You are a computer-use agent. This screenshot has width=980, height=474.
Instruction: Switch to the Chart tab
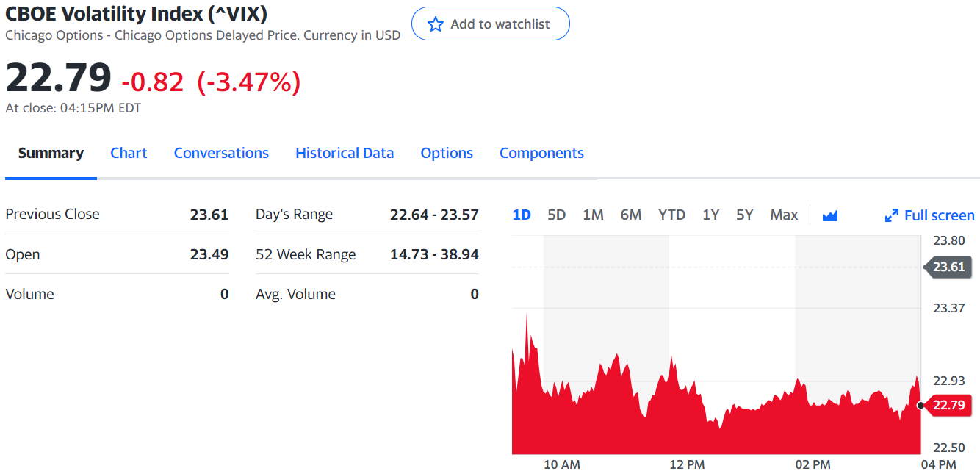point(129,153)
